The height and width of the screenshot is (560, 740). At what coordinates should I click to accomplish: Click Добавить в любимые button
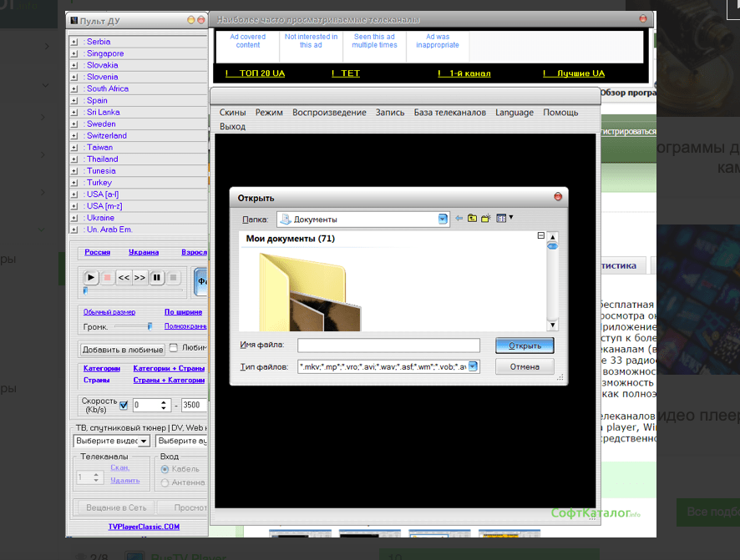(x=123, y=350)
